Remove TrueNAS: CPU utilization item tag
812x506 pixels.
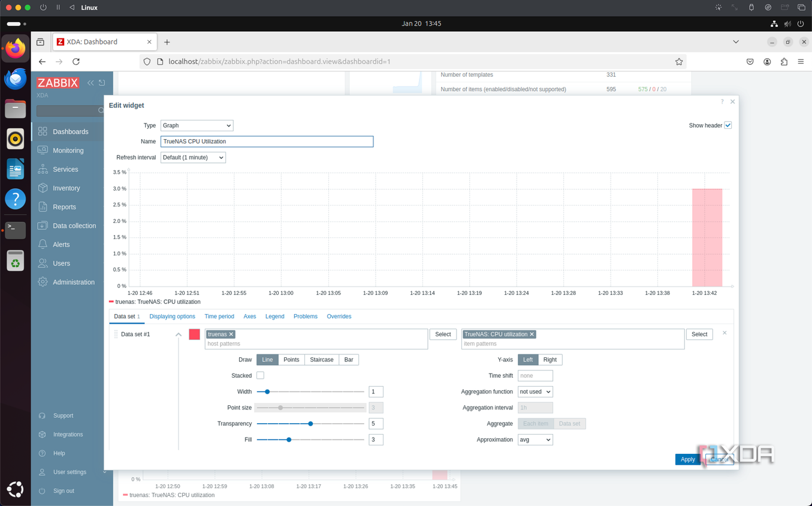(532, 335)
